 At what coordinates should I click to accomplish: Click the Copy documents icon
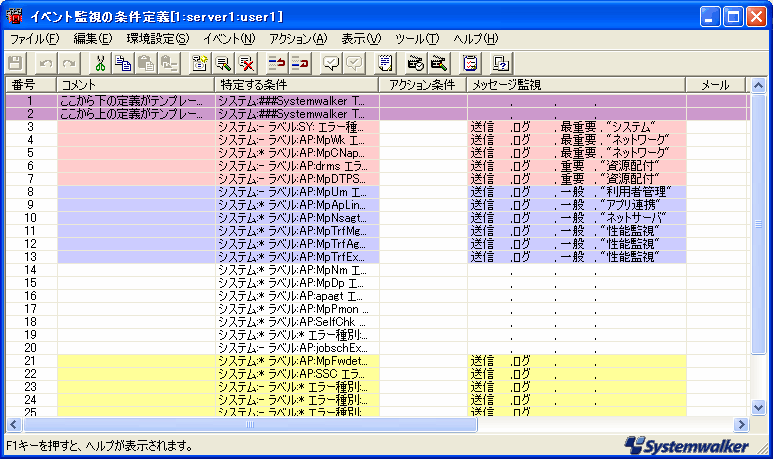coord(123,63)
